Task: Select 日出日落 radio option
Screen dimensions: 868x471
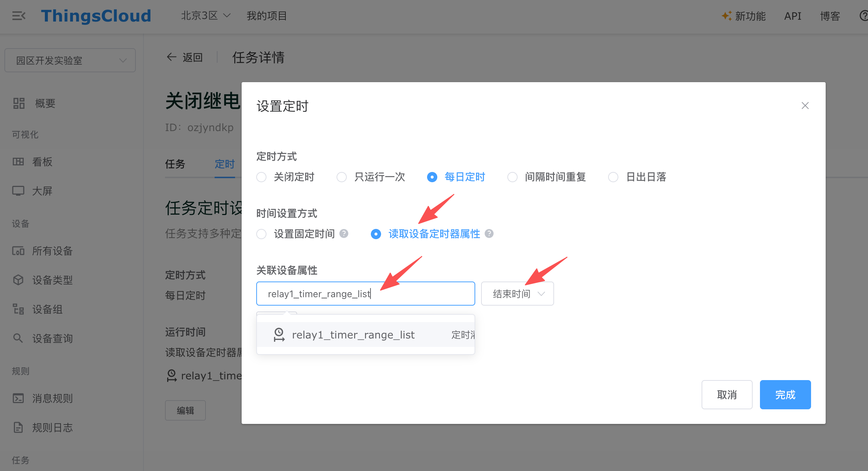Action: pos(613,177)
